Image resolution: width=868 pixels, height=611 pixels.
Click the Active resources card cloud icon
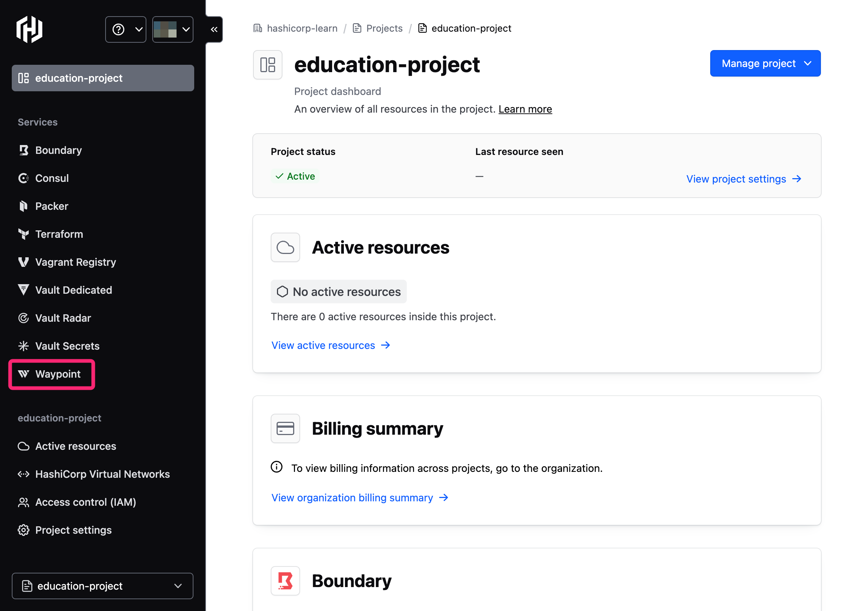(x=285, y=248)
